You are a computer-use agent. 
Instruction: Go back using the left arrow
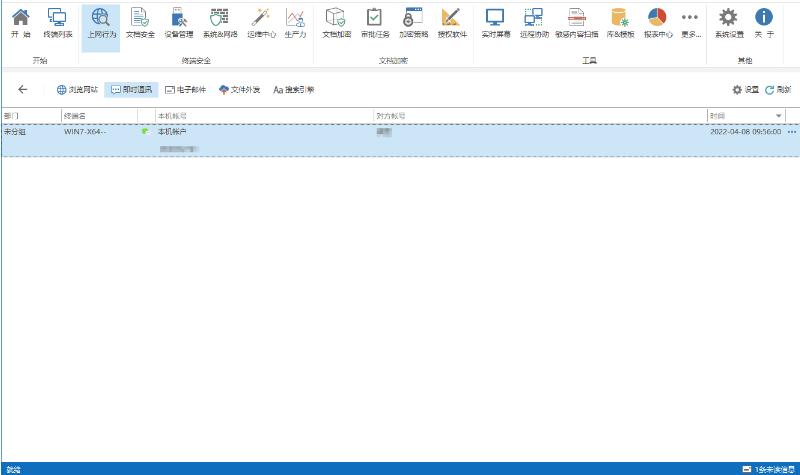[23, 90]
